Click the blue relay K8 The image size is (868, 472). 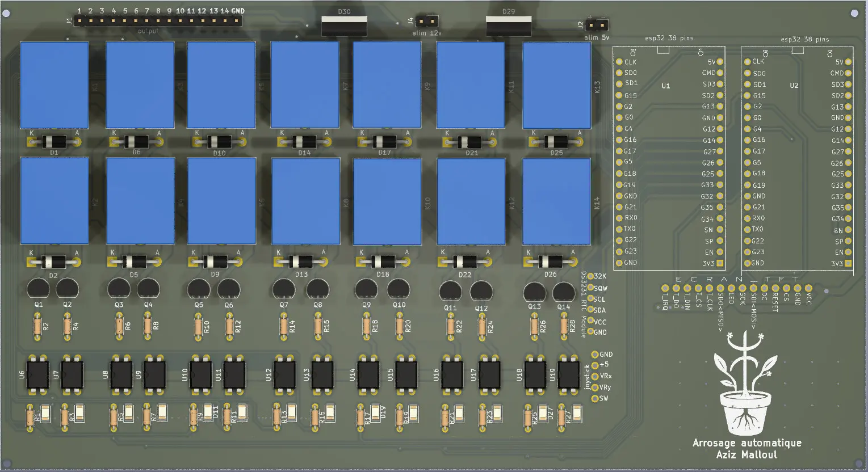(306, 201)
